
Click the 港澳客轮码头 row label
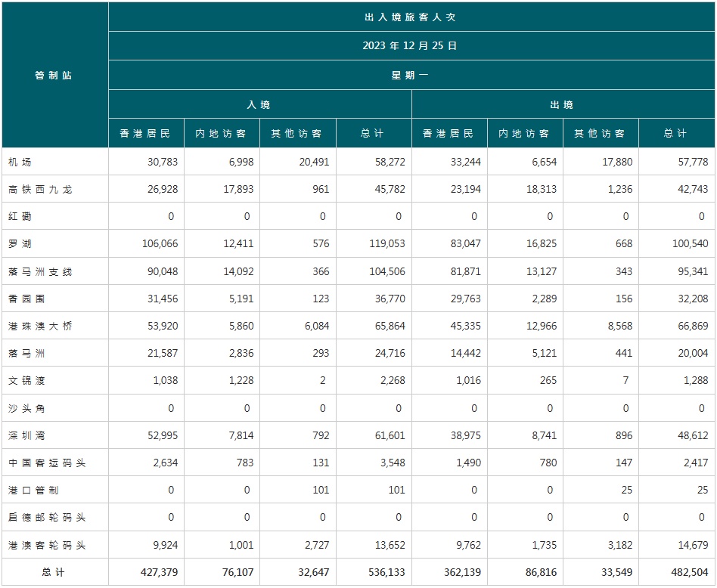point(47,546)
